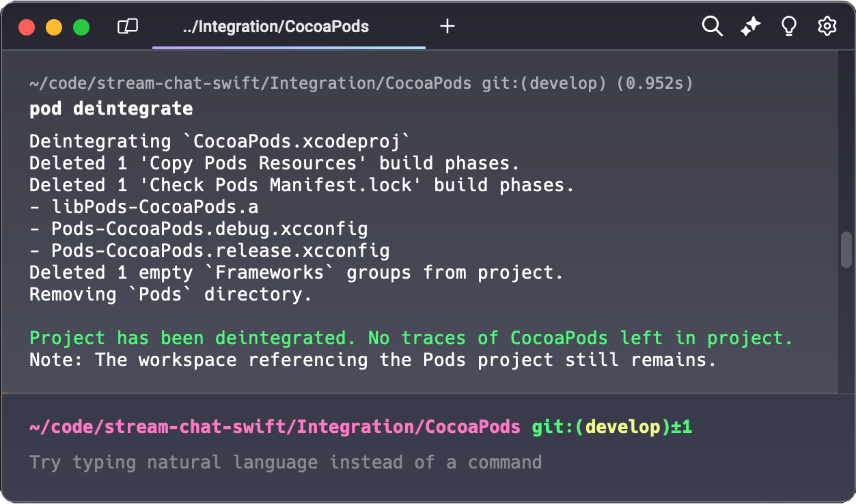This screenshot has height=504, width=856.
Task: Click the search magnifier icon
Action: pos(712,27)
